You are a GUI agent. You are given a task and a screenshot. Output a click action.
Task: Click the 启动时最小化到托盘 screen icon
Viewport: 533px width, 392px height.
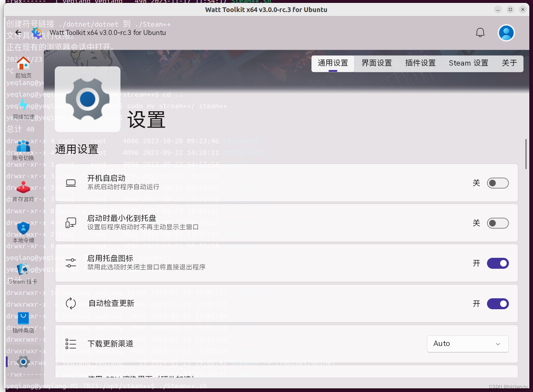(x=71, y=223)
